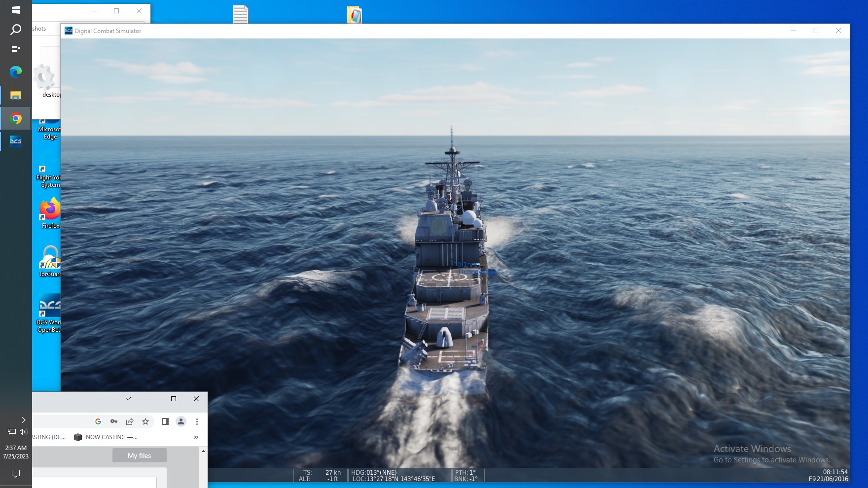The height and width of the screenshot is (488, 868).
Task: Click the DCS logo in the simulator title bar
Action: [x=69, y=31]
